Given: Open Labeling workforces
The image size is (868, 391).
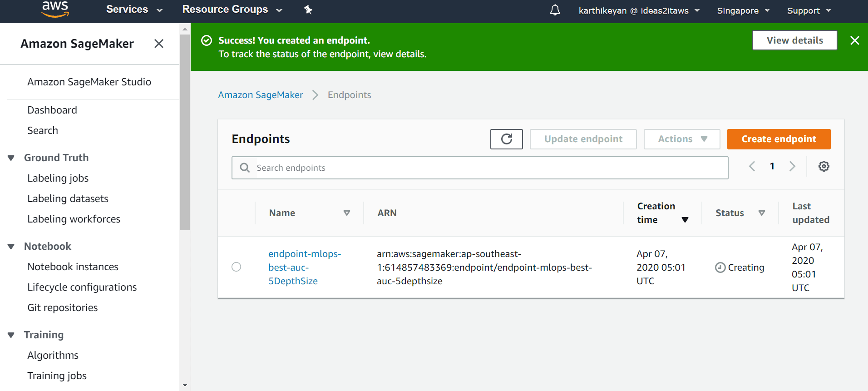Looking at the screenshot, I should (74, 219).
